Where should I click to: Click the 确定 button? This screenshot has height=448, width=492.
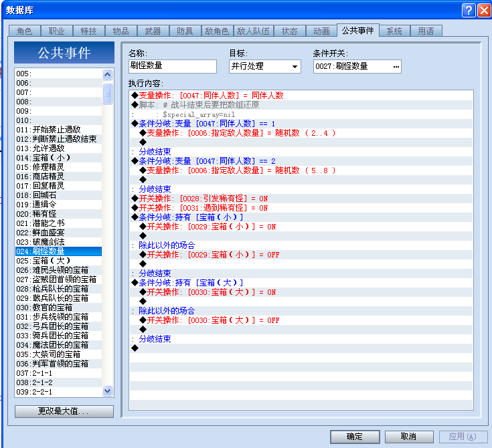pos(355,437)
